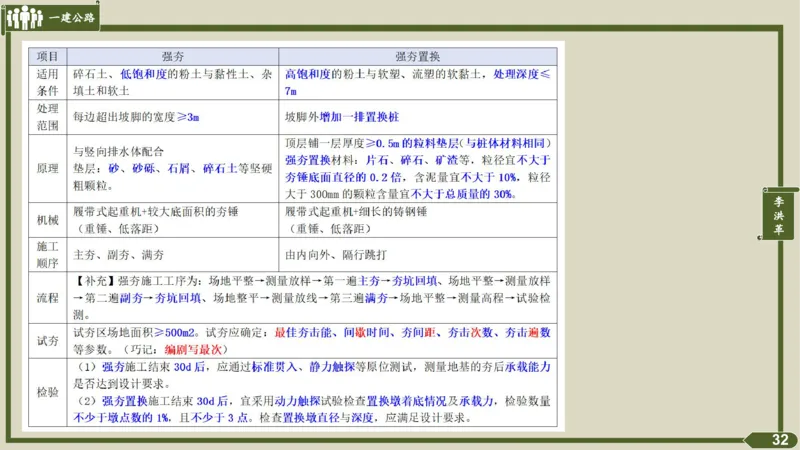Click the text '与竖向排水体配合'
800x450 pixels.
118,152
